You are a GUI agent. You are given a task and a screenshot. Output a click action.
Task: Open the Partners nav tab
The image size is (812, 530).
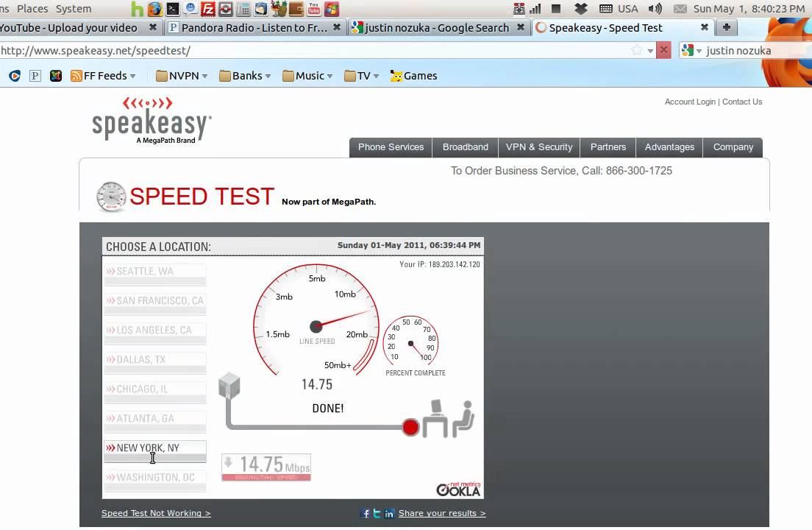coord(608,147)
